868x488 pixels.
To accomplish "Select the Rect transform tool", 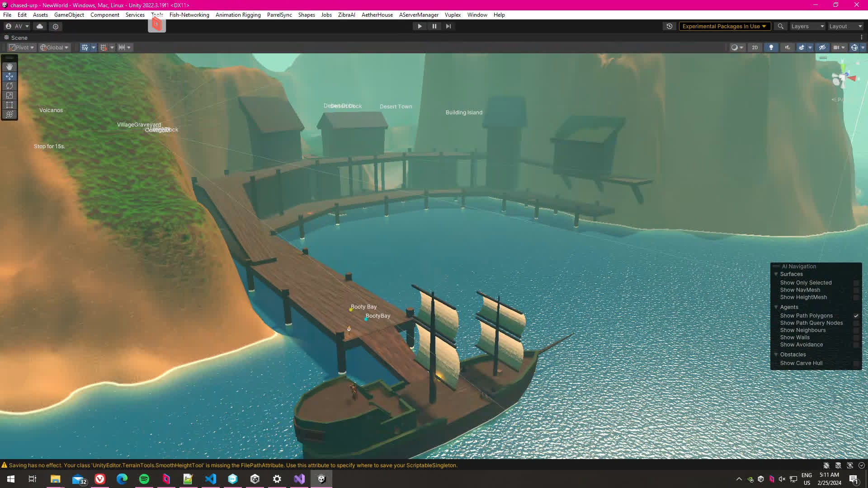I will pos(9,105).
